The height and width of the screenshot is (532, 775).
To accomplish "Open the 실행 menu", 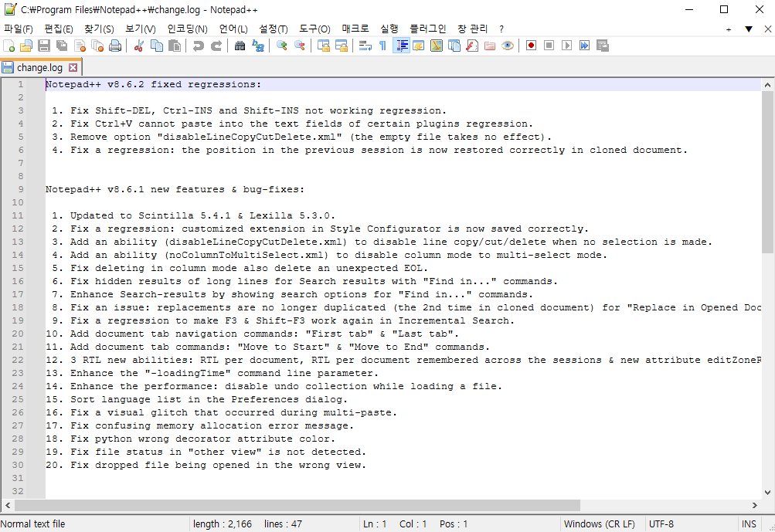I will click(389, 29).
